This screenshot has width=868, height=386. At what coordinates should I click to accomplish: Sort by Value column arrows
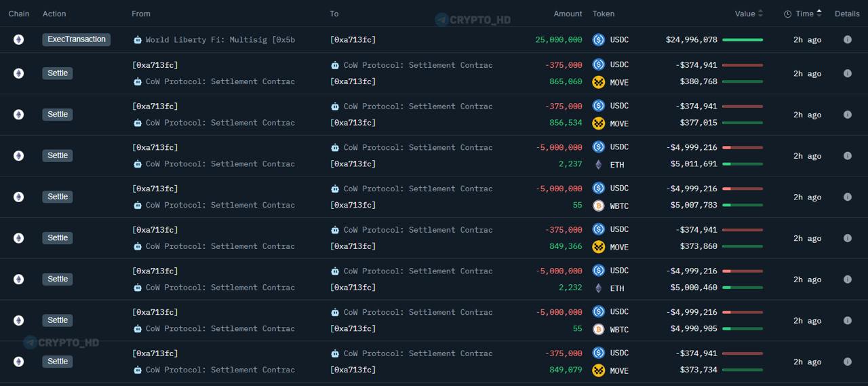(760, 14)
